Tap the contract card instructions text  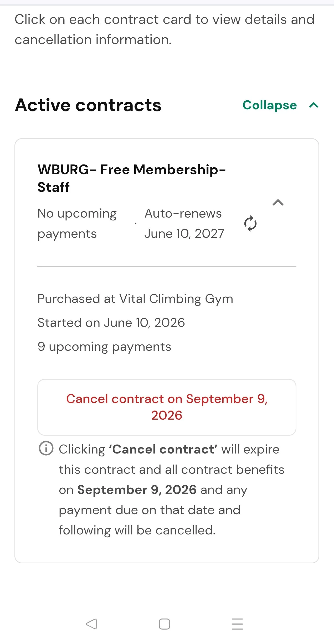(165, 29)
